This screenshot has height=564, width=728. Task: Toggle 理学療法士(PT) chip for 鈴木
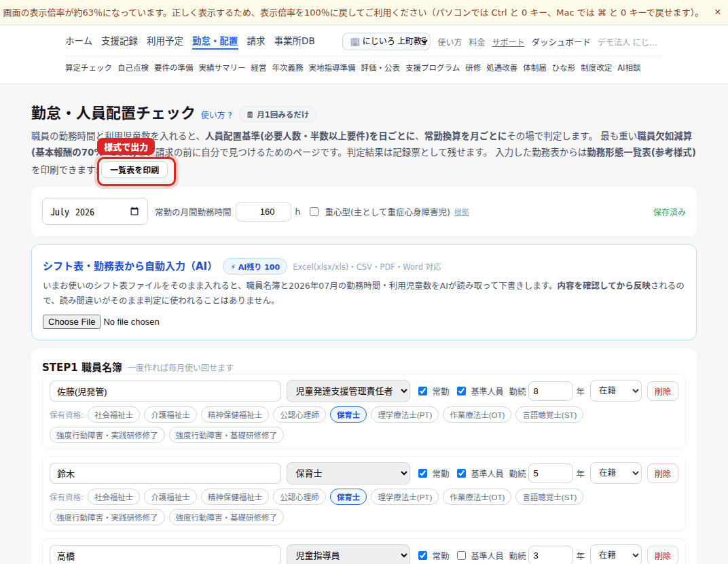pos(405,497)
